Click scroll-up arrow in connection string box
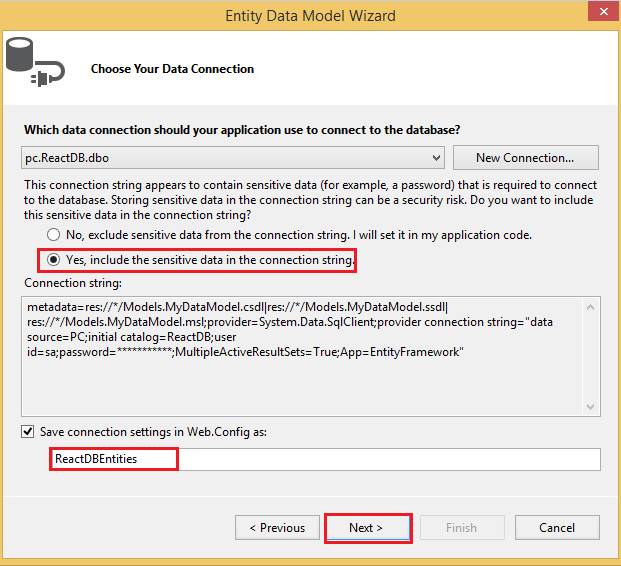621x566 pixels. coord(590,307)
